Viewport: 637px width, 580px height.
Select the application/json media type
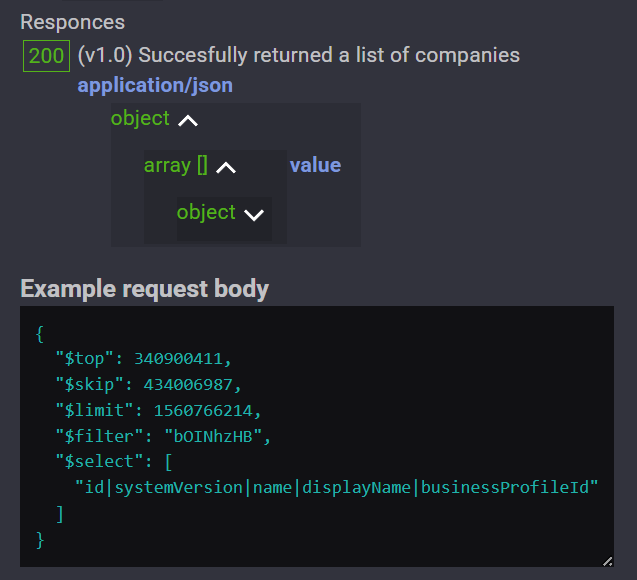pos(155,85)
